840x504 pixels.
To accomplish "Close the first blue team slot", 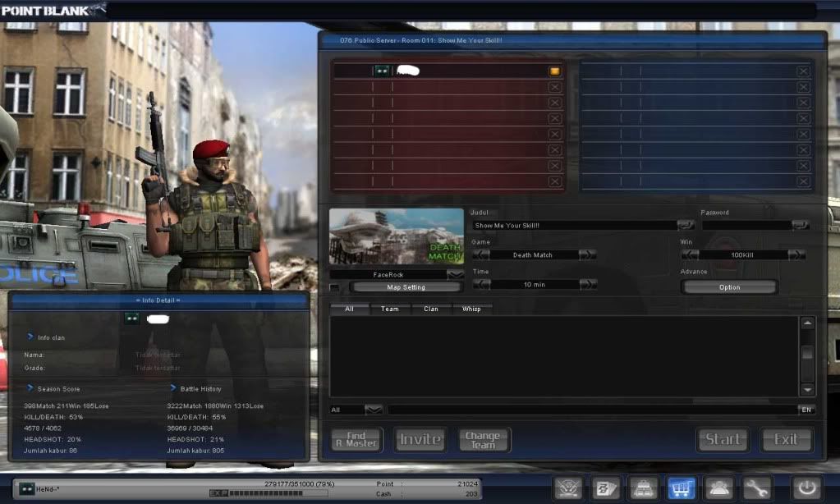I will 803,71.
